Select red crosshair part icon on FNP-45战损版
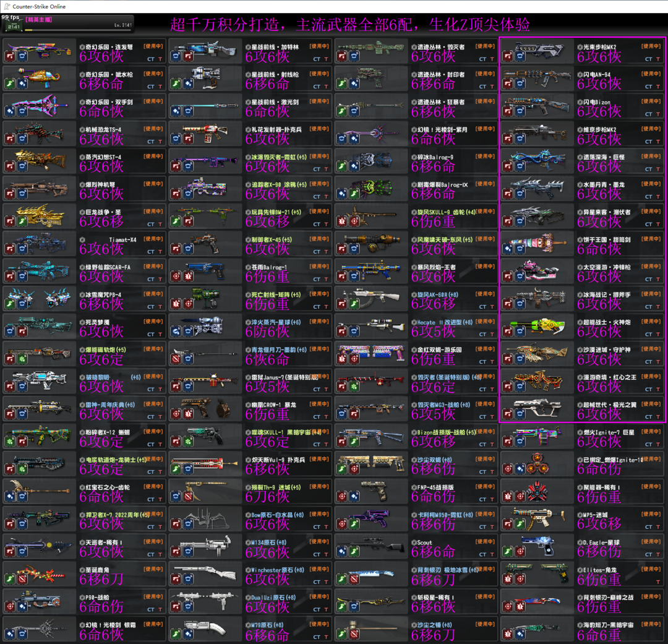This screenshot has width=668, height=644. coord(342,497)
